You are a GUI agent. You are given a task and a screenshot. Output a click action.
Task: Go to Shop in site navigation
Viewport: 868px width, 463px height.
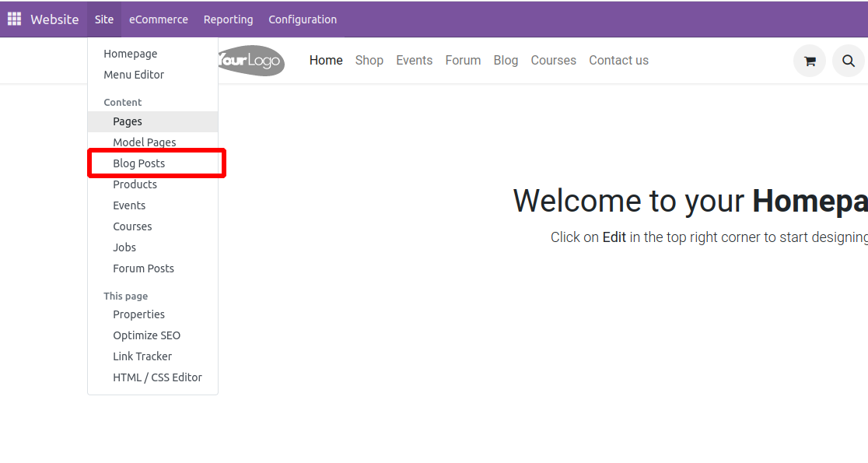click(369, 61)
